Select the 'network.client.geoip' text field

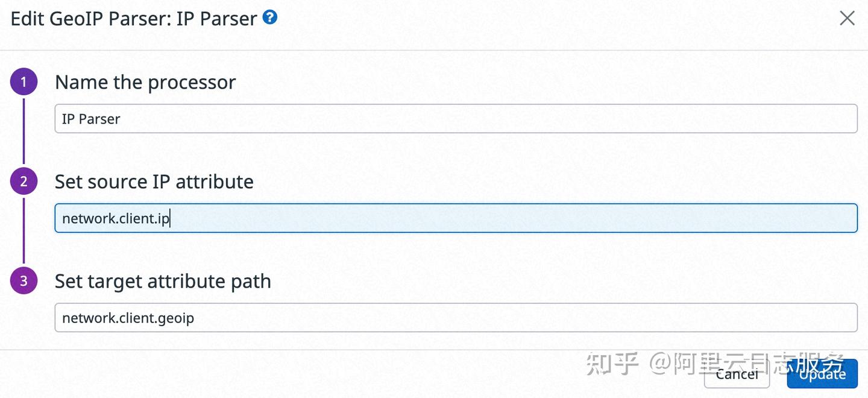point(456,317)
